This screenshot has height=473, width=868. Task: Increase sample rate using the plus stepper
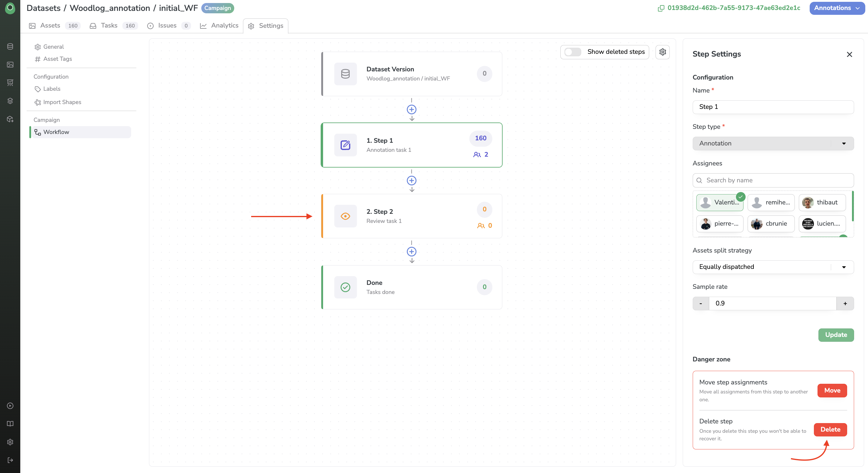pos(845,303)
